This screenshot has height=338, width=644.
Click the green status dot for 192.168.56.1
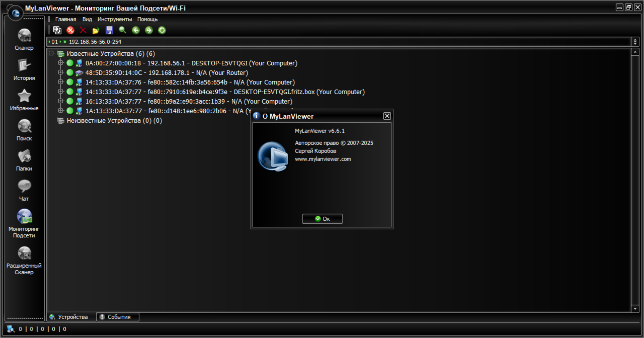coord(70,63)
